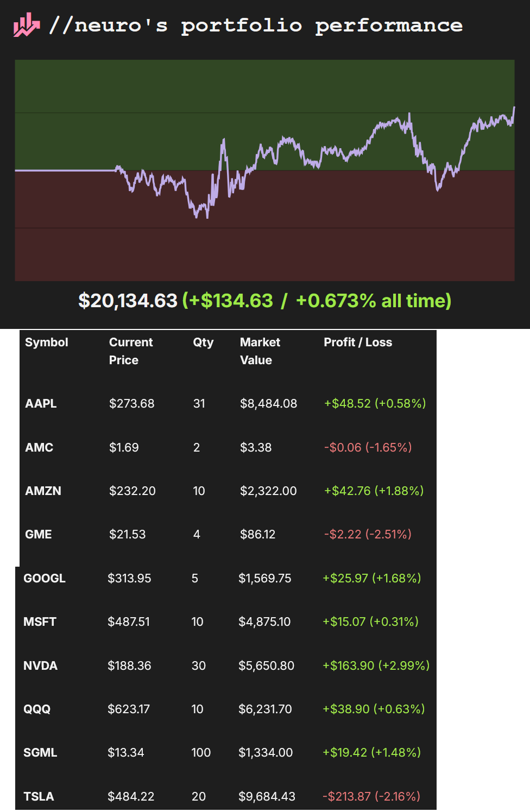Click GOOGL profit +$25.97 (+1.68%)
This screenshot has height=812, width=530.
coord(372,579)
